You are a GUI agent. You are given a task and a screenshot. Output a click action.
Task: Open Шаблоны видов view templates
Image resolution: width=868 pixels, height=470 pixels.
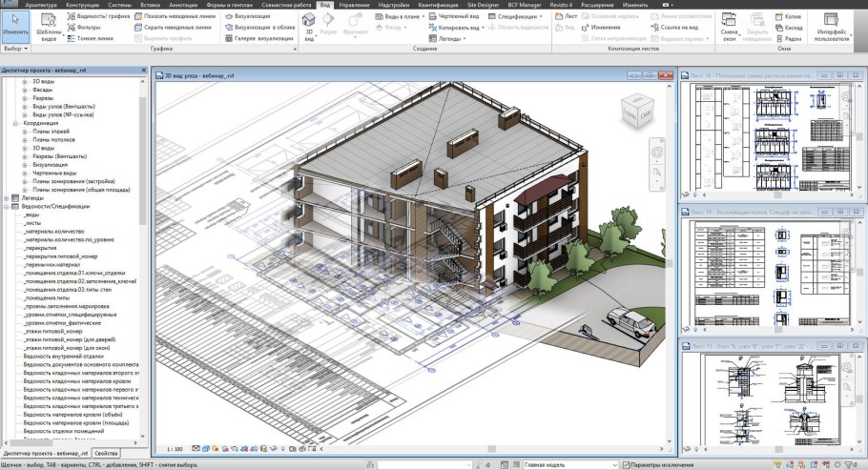click(49, 28)
